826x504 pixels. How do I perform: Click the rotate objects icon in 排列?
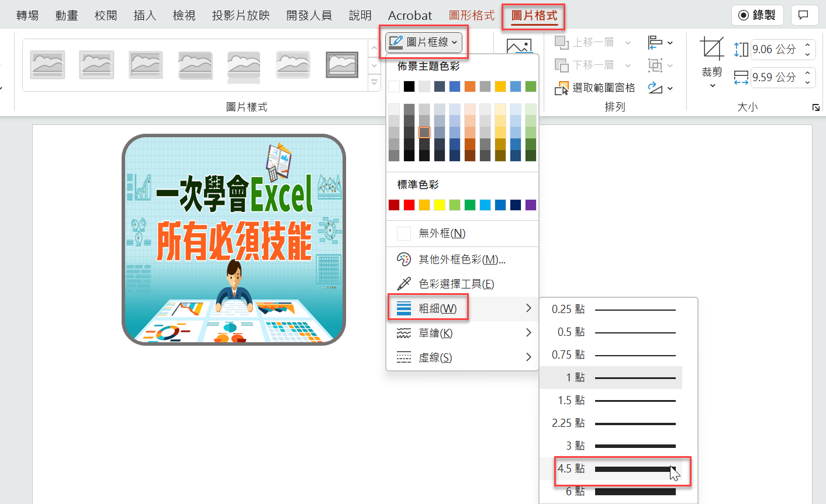pyautogui.click(x=655, y=88)
